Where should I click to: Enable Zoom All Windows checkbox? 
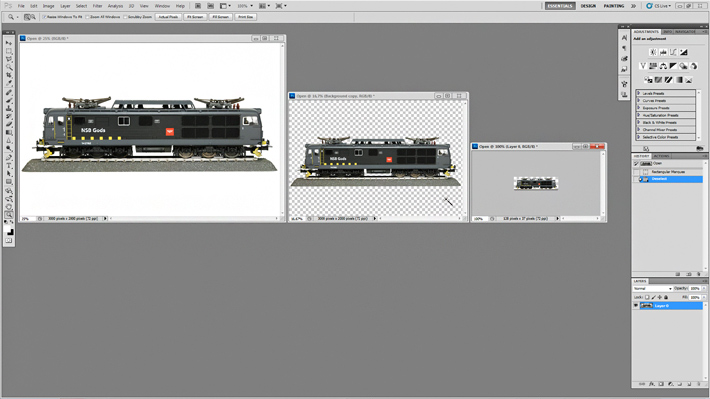[x=87, y=17]
